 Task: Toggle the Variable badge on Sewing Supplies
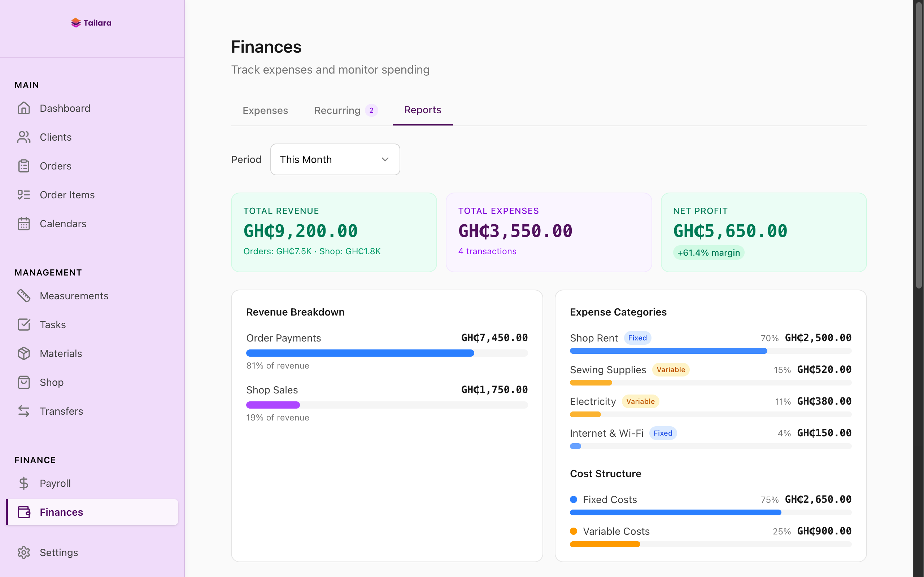(x=671, y=369)
